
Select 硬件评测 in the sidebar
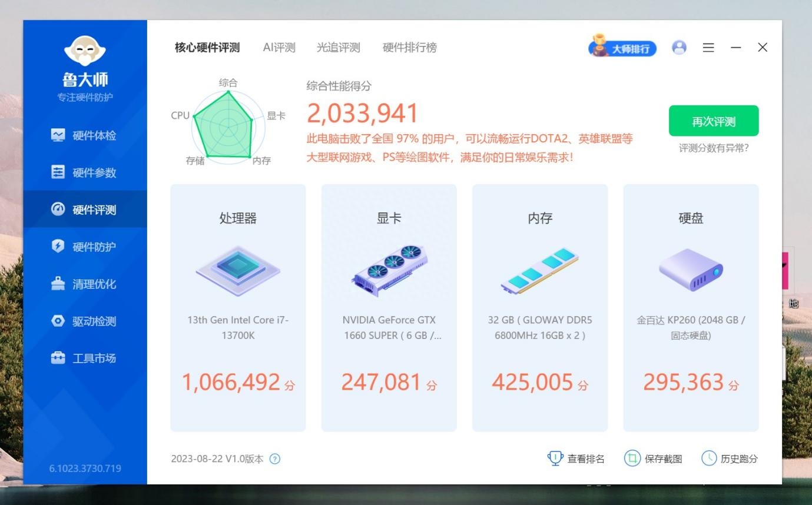(85, 210)
